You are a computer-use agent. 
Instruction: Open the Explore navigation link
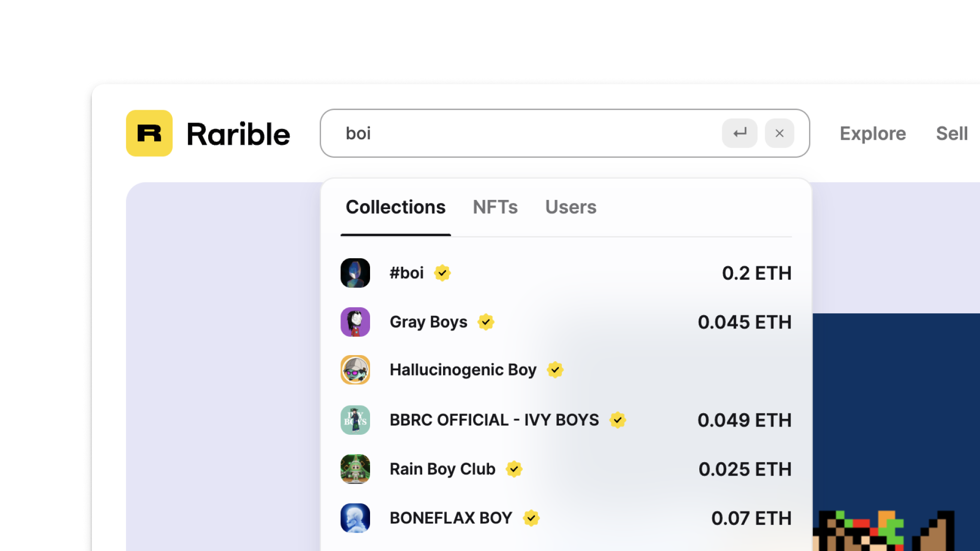pyautogui.click(x=873, y=134)
